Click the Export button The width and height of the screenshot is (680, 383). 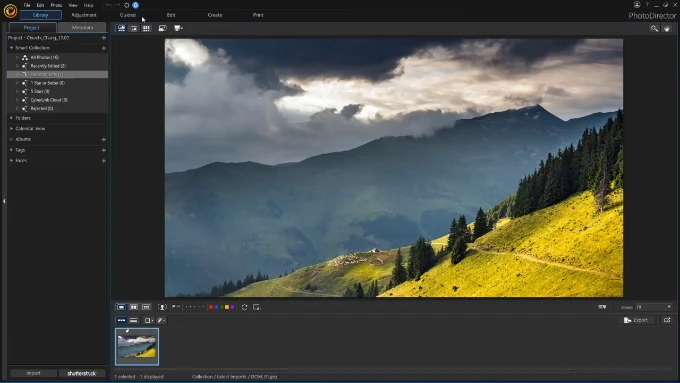click(x=636, y=320)
